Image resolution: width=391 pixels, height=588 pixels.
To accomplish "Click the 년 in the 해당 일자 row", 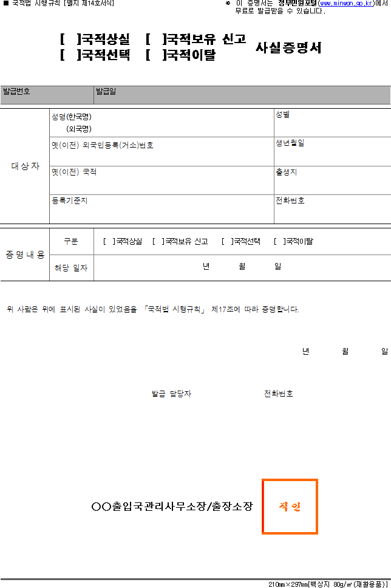I will point(206,266).
